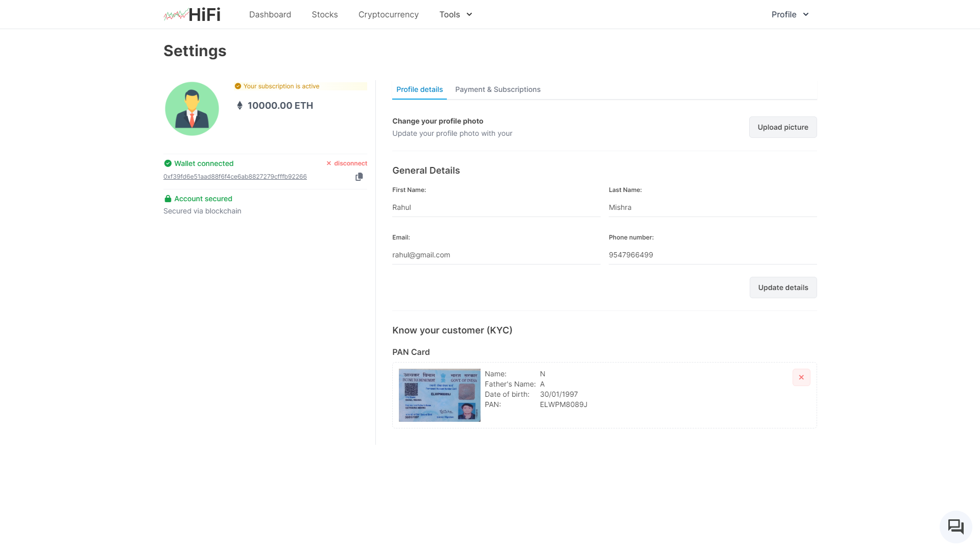Click the green wallet connected checkmark icon

tap(168, 163)
